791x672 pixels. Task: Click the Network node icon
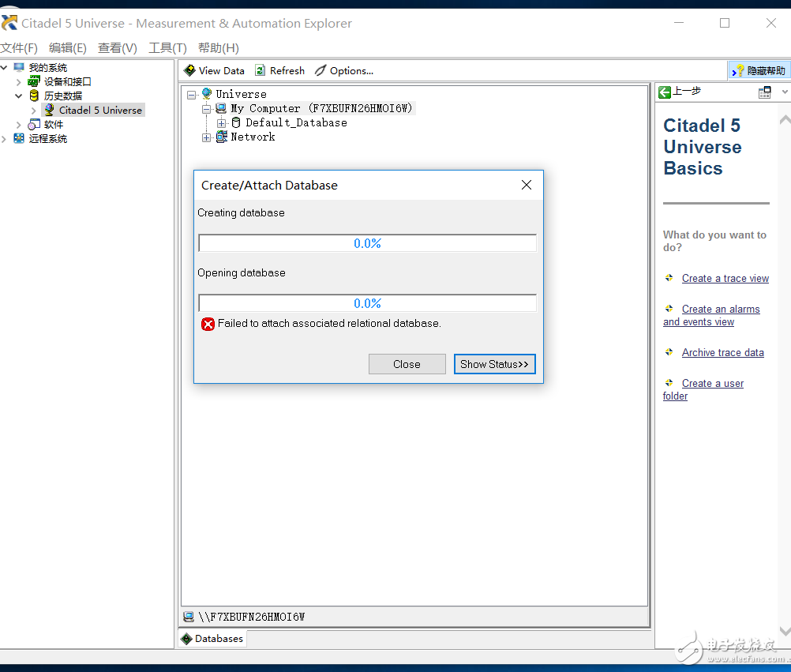[x=222, y=137]
